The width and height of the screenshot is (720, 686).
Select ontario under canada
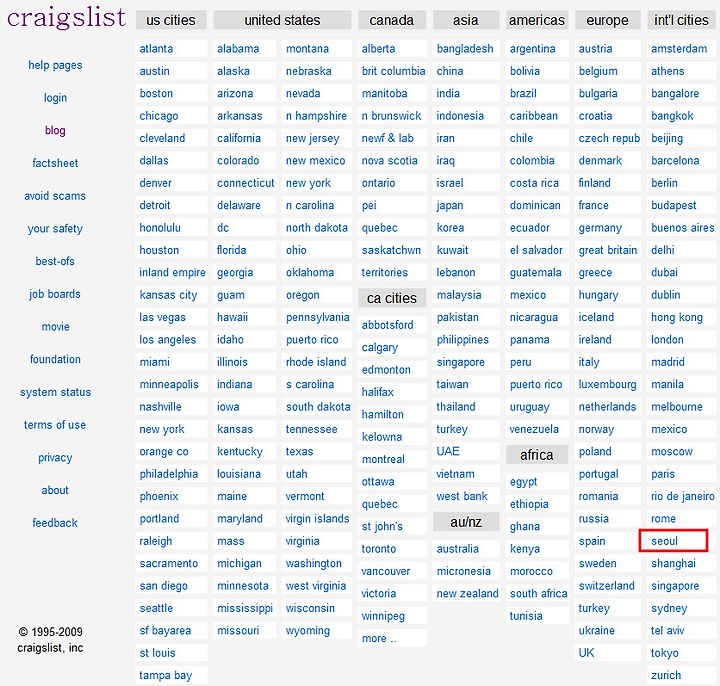click(x=379, y=183)
